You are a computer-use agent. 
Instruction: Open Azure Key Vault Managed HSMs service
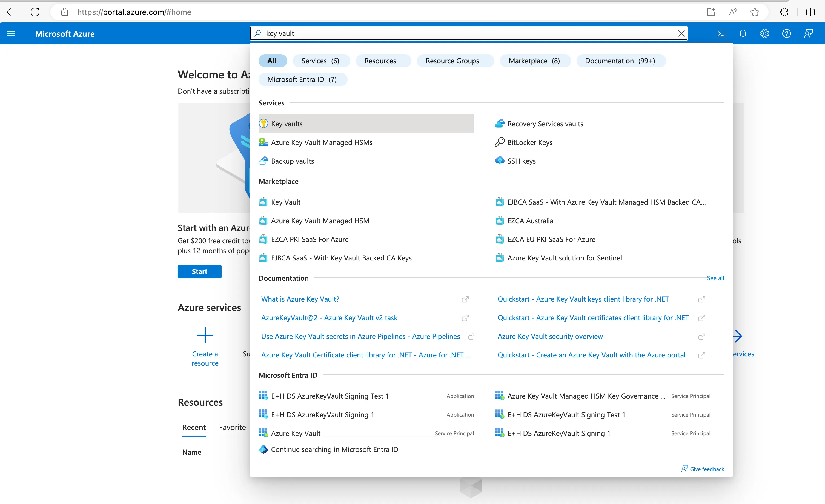(322, 142)
